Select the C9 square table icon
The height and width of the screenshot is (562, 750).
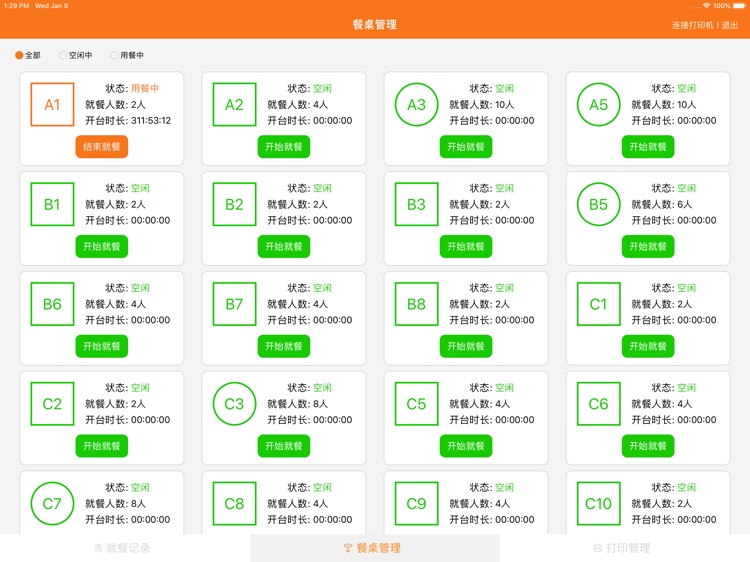pyautogui.click(x=417, y=503)
